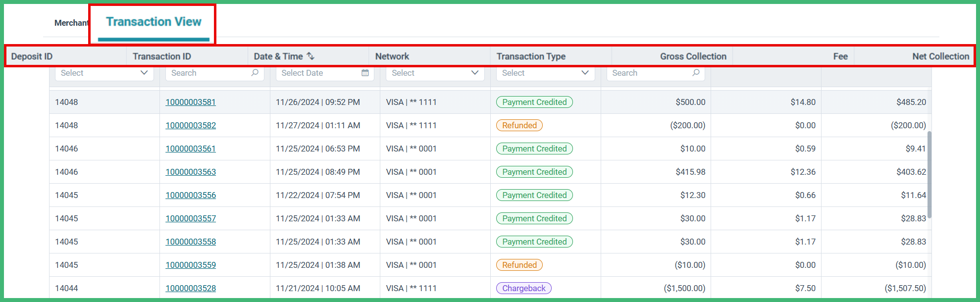Image resolution: width=980 pixels, height=302 pixels.
Task: Open transaction 10000003528 link
Action: coord(191,288)
